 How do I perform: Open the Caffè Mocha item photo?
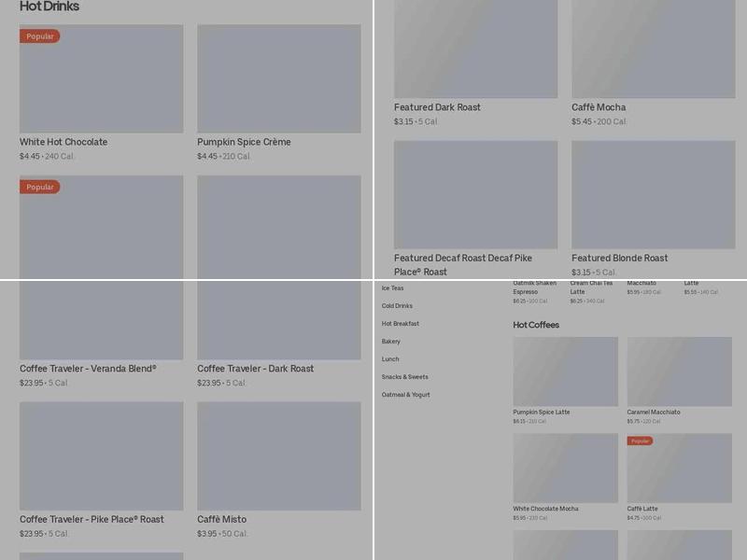pos(653,49)
